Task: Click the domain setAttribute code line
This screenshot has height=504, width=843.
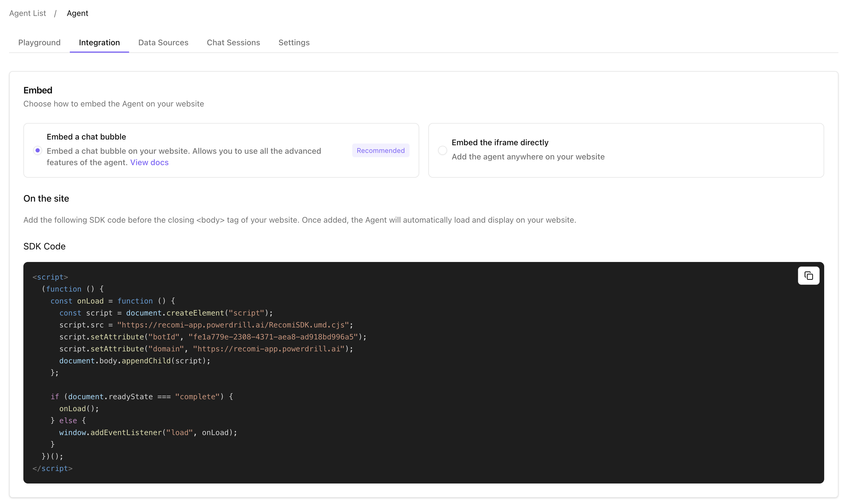Action: point(206,349)
